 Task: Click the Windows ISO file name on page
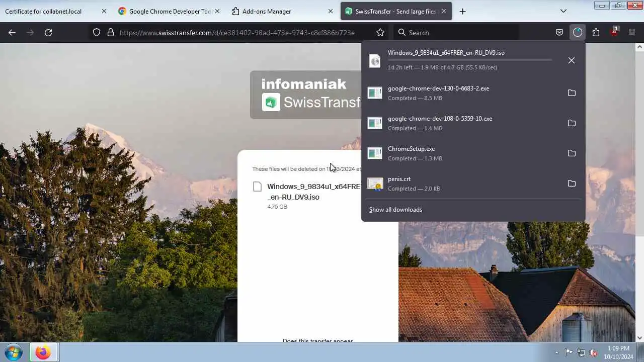[x=314, y=192]
